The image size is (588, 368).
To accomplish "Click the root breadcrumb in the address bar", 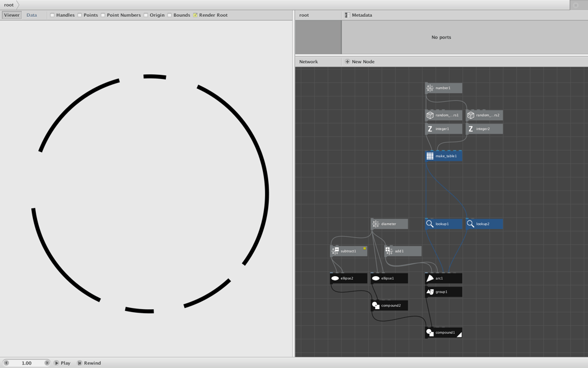I will pyautogui.click(x=9, y=5).
